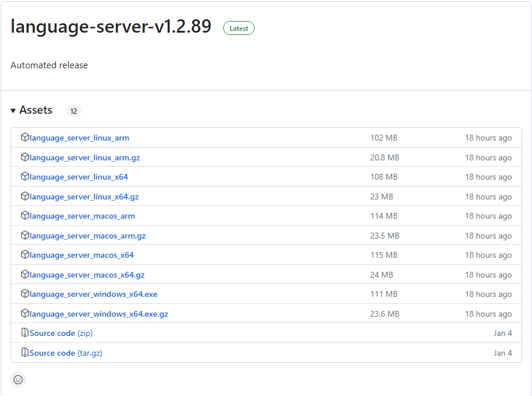532x396 pixels.
Task: Download language_server_macos_x64.gz archive
Action: [x=87, y=275]
